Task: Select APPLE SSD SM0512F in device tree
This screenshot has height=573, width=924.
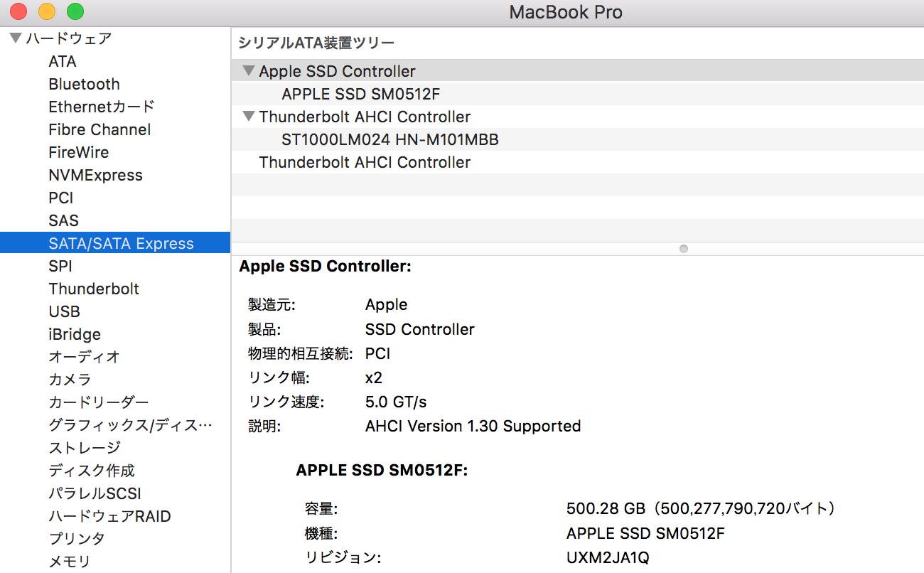Action: pyautogui.click(x=362, y=94)
